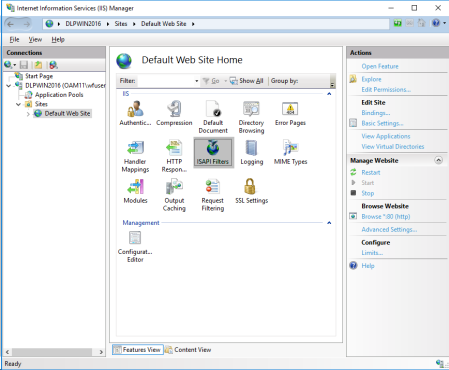Open the MIME Types feature icon
This screenshot has height=370, width=449.
[290, 148]
